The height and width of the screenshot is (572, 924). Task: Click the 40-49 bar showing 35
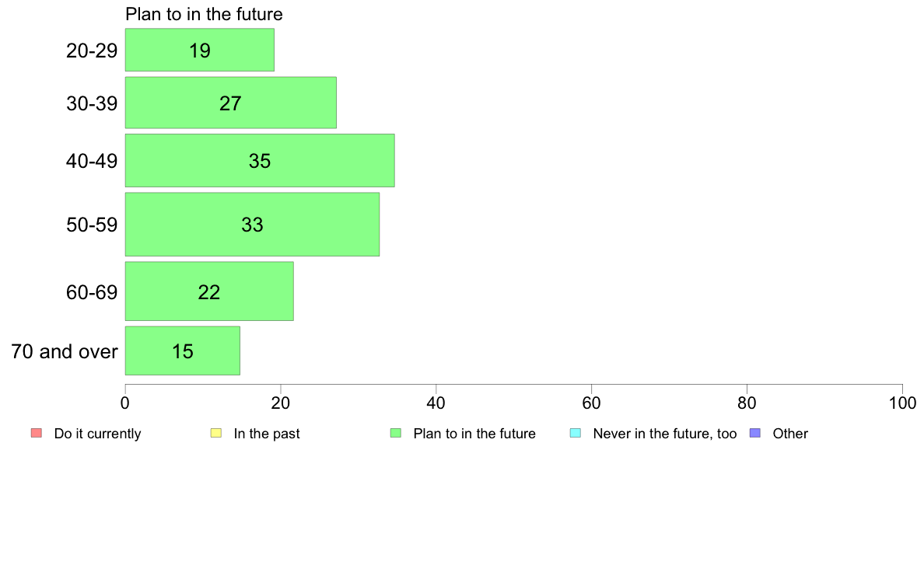click(x=260, y=160)
